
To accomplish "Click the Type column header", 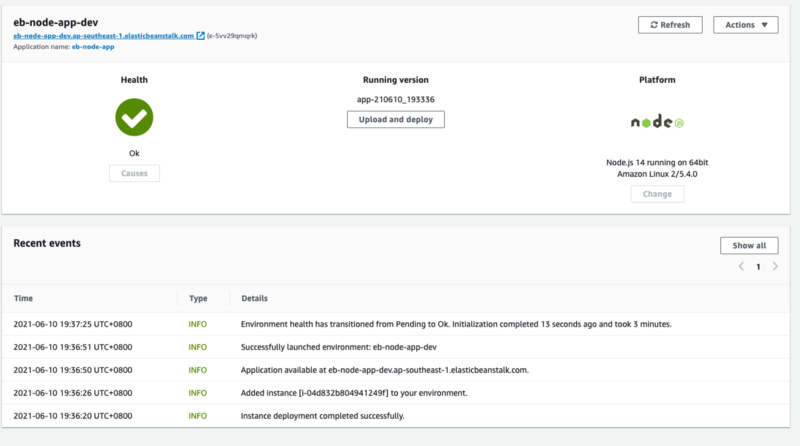I will coord(198,299).
